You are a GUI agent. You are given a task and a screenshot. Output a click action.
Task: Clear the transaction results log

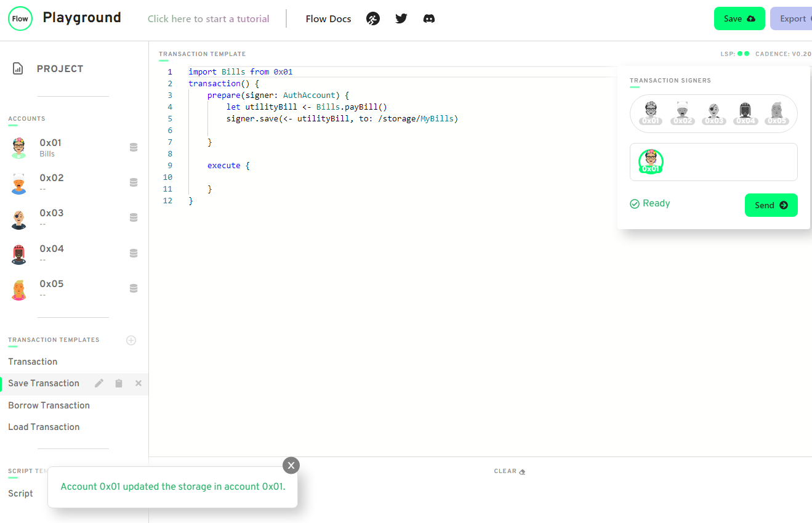tap(510, 471)
